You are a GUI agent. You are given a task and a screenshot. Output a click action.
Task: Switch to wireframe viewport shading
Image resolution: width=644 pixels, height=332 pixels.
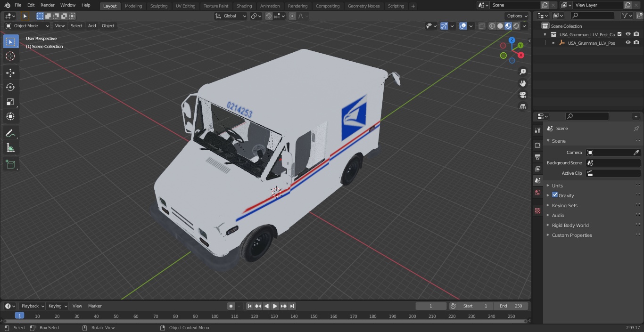pos(492,26)
